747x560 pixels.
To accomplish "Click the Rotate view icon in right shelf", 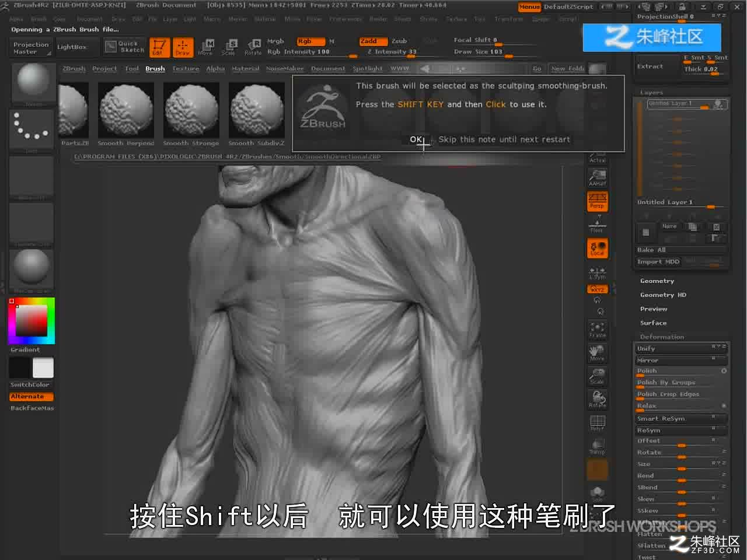I will 597,400.
